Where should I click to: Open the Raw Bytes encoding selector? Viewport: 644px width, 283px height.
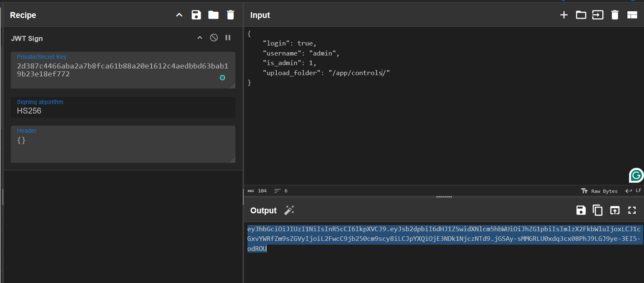click(x=599, y=191)
